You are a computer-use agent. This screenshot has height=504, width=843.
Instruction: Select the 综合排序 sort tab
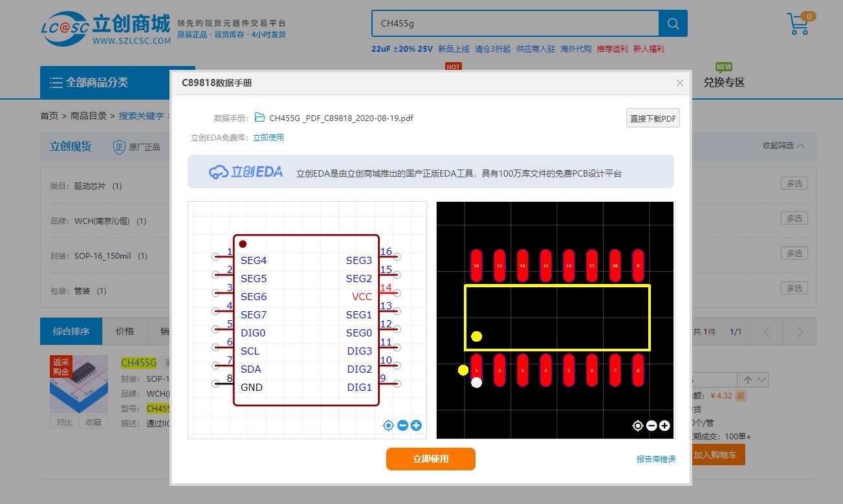pos(71,331)
